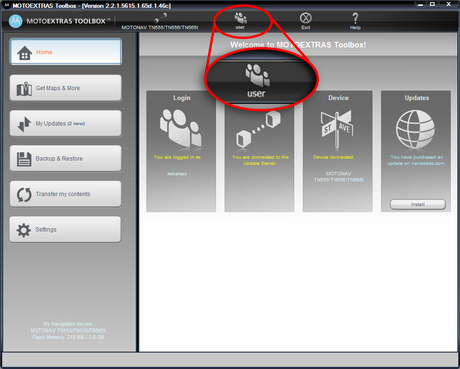Click the circular arrows Transfer icon
Viewport: 460px width, 369px height.
[x=24, y=195]
